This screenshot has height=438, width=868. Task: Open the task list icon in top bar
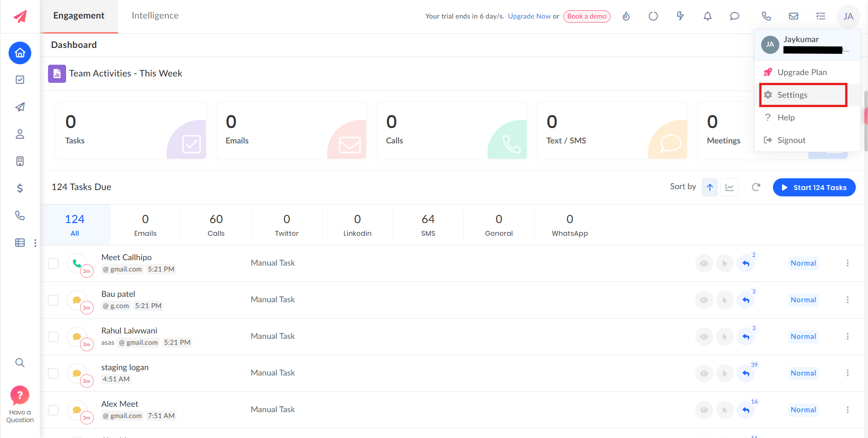(820, 16)
